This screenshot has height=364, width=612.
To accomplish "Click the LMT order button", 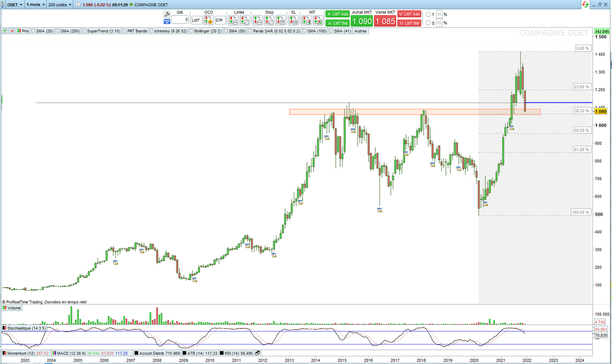I will click(196, 20).
